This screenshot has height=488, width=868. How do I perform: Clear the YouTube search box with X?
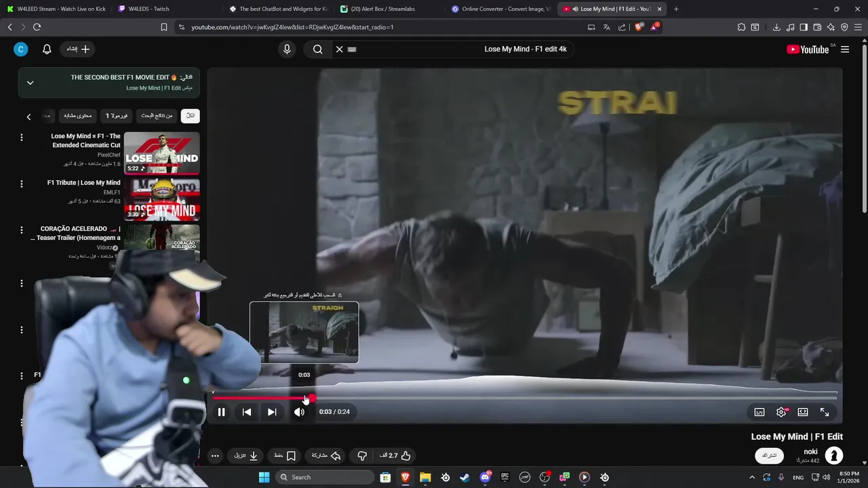point(340,49)
